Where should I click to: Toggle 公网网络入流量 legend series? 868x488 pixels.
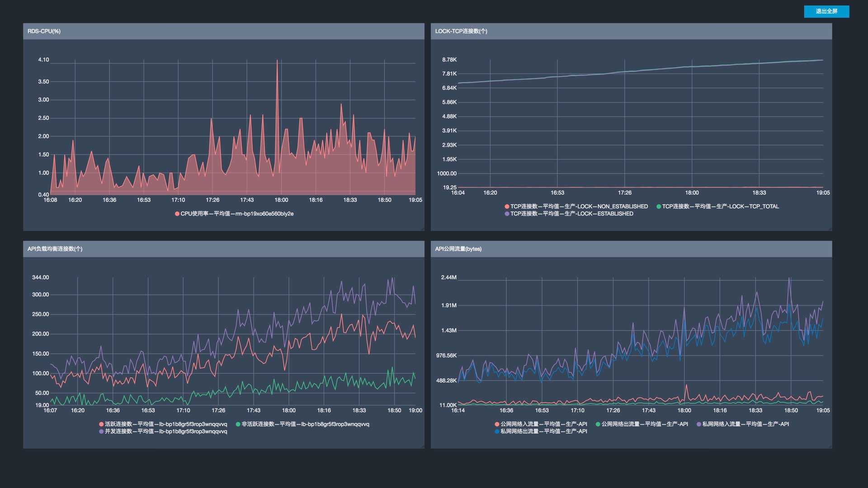541,424
